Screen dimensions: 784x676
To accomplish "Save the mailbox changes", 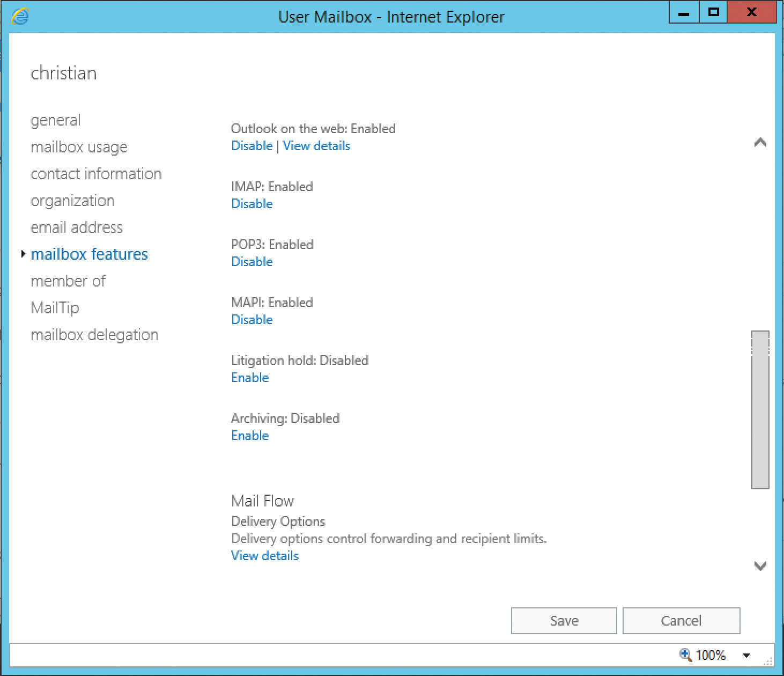I will [564, 620].
